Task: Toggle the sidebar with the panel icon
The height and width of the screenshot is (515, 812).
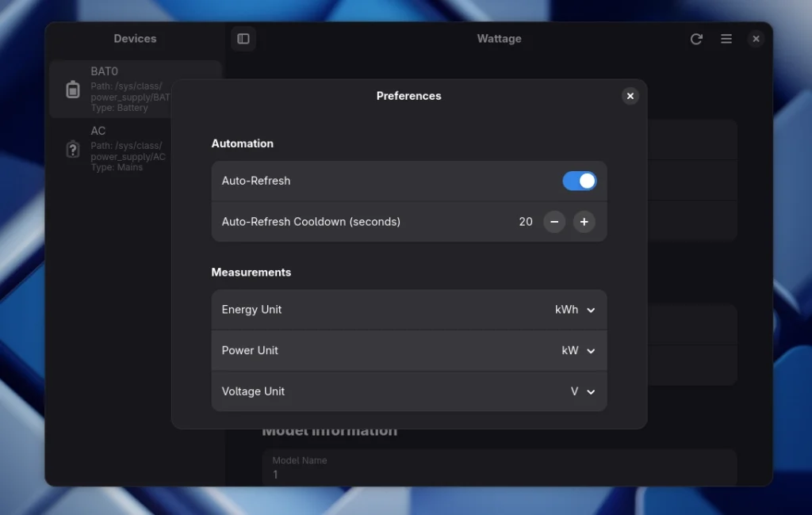Action: click(243, 38)
